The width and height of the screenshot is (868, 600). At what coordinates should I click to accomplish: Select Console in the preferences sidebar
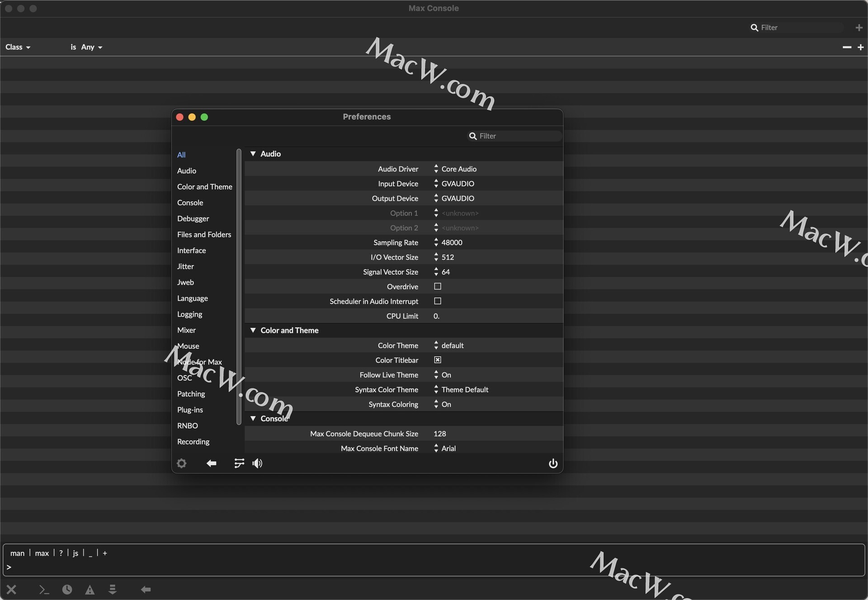tap(190, 202)
